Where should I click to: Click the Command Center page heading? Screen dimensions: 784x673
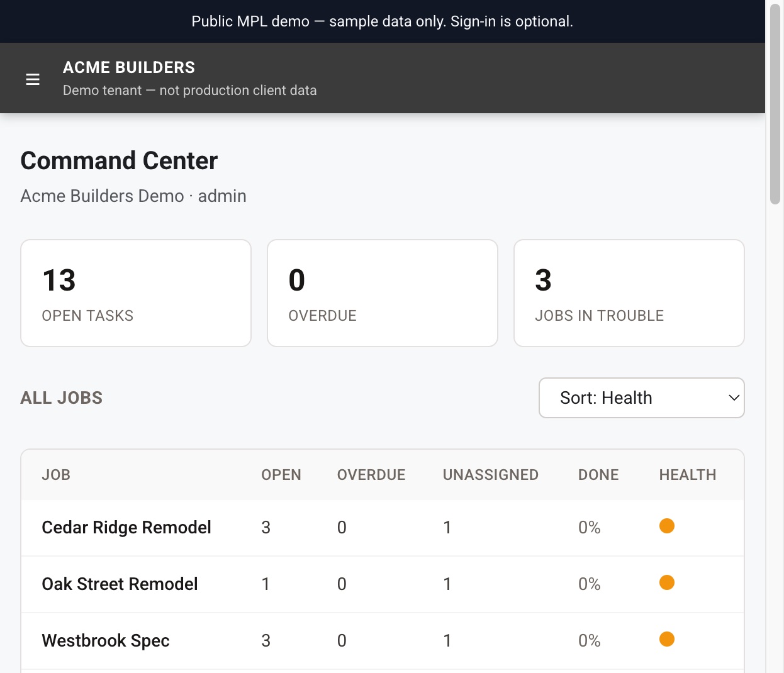coord(119,160)
